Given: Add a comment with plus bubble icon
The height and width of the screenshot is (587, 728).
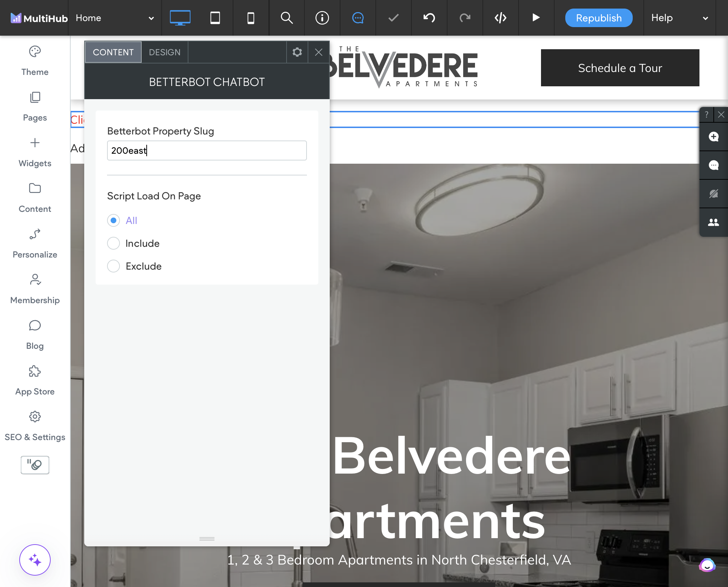Looking at the screenshot, I should tap(714, 137).
